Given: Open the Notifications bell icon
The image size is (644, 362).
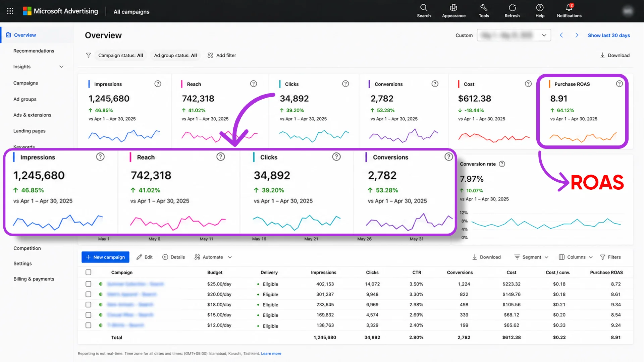Looking at the screenshot, I should pos(569,7).
